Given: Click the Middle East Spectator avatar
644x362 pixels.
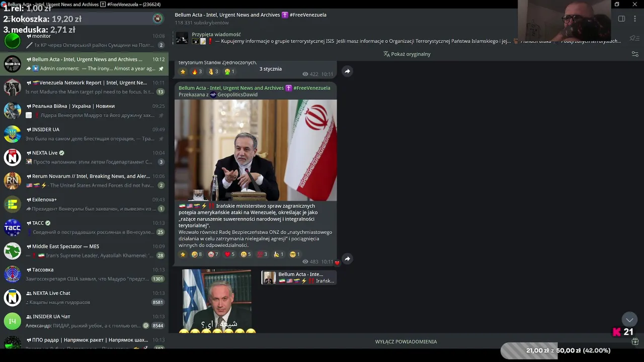Looking at the screenshot, I should click(x=13, y=251).
